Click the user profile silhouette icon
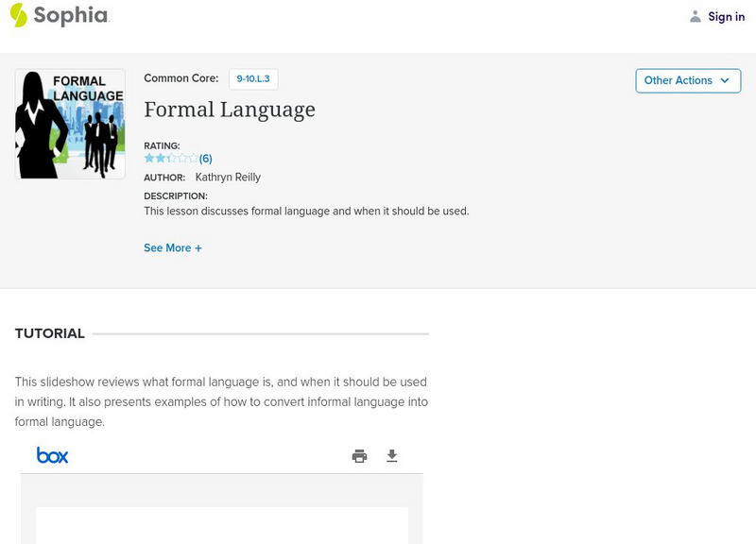 [696, 16]
